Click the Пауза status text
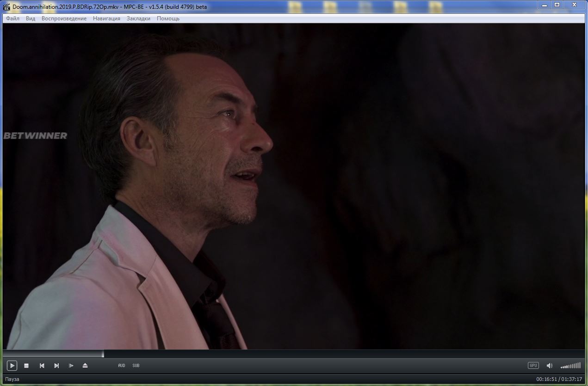Image resolution: width=588 pixels, height=386 pixels. tap(12, 379)
